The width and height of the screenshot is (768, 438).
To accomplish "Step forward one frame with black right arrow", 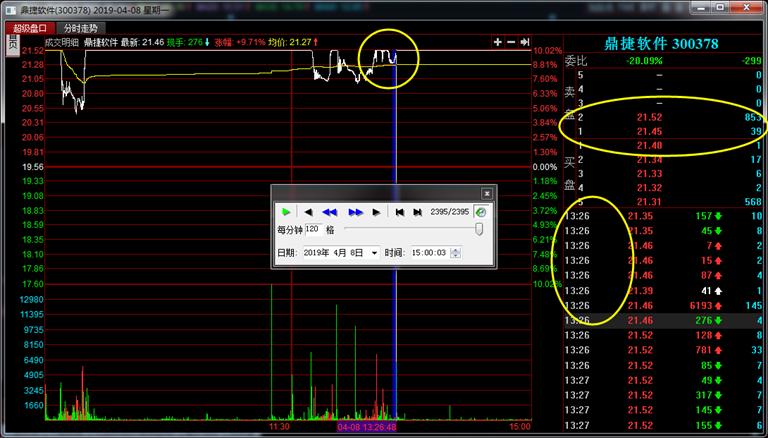I will coord(376,212).
